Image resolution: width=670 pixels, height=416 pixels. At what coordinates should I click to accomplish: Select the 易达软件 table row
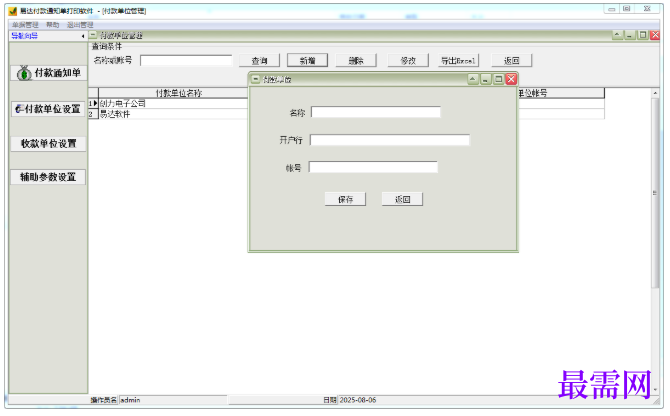pyautogui.click(x=346, y=114)
